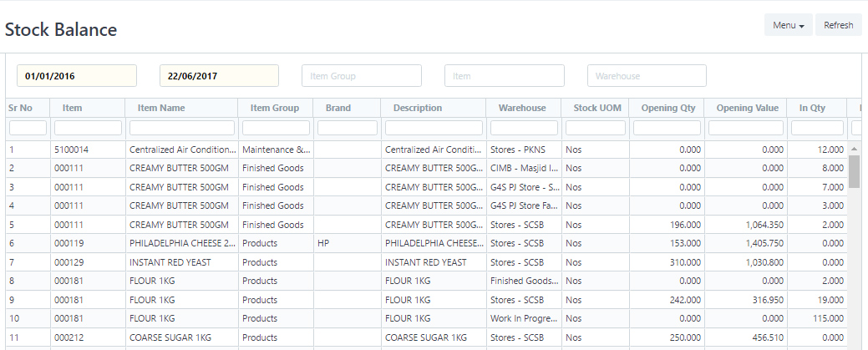Click search box under Sr No column
The height and width of the screenshot is (350, 868).
point(28,128)
